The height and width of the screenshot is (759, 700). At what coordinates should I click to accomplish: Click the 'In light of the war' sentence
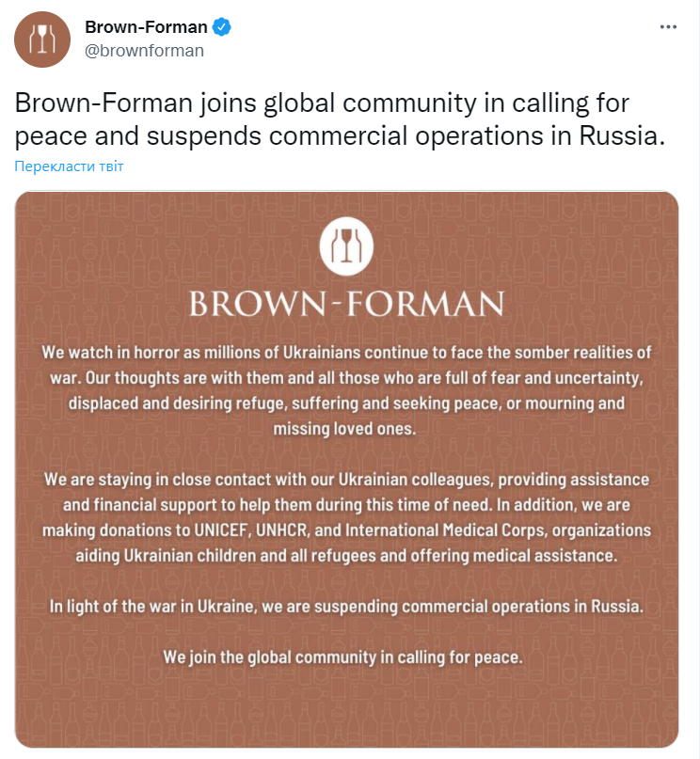click(346, 606)
